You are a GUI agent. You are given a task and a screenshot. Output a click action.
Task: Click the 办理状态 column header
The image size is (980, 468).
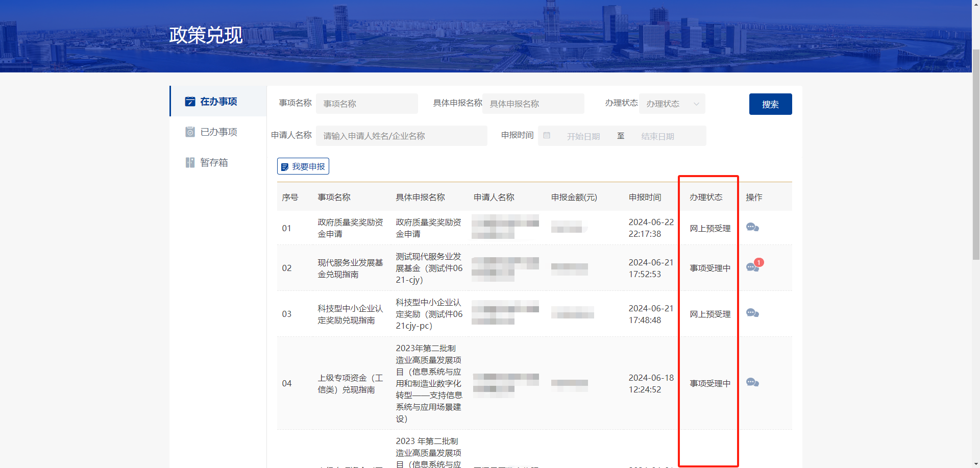click(x=706, y=197)
